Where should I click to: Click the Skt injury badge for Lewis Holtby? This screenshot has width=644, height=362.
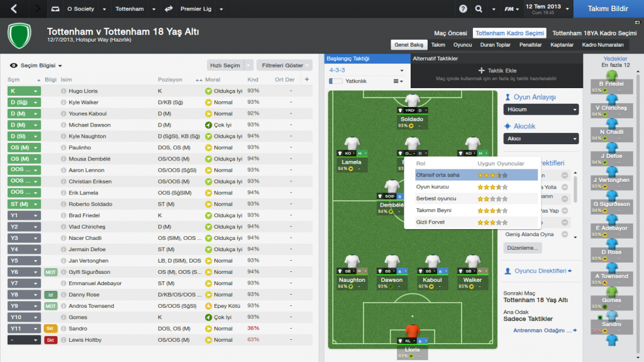click(50, 340)
